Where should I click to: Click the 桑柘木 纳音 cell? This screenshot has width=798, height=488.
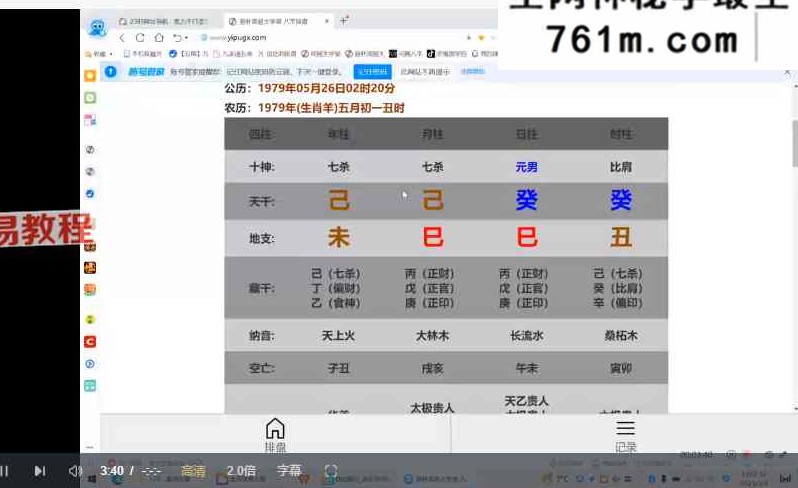[x=621, y=336]
